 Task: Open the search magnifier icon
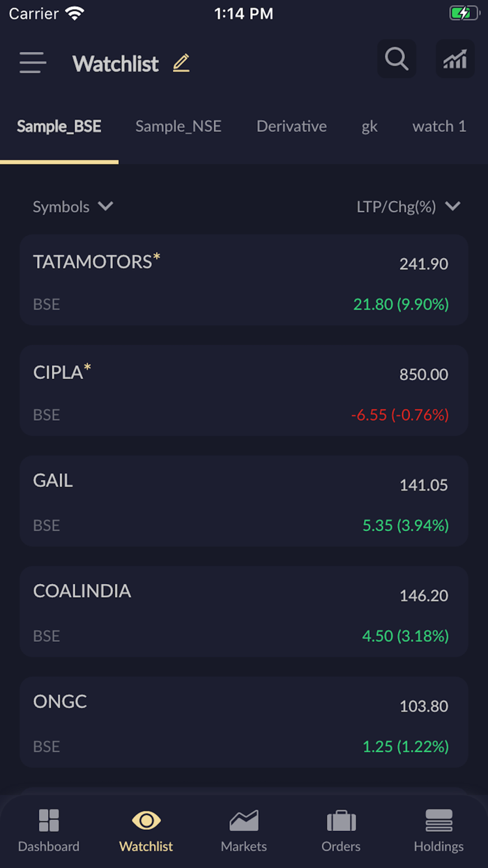(x=396, y=59)
